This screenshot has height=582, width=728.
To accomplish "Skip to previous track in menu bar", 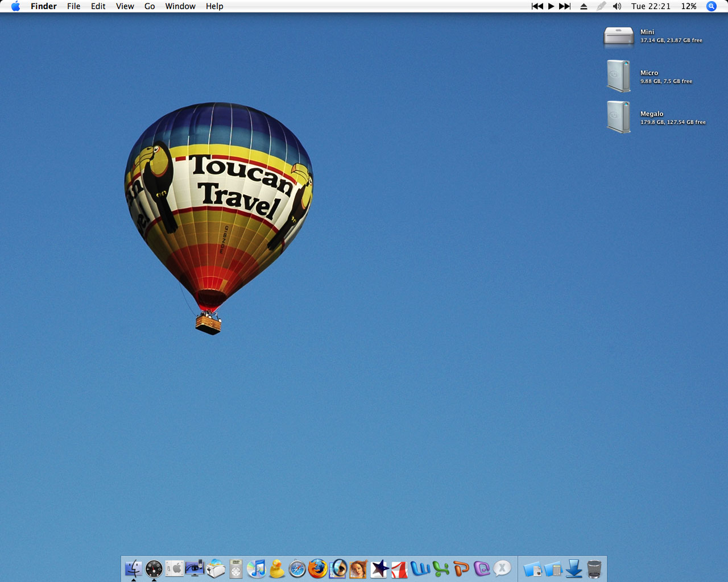I will pos(537,6).
